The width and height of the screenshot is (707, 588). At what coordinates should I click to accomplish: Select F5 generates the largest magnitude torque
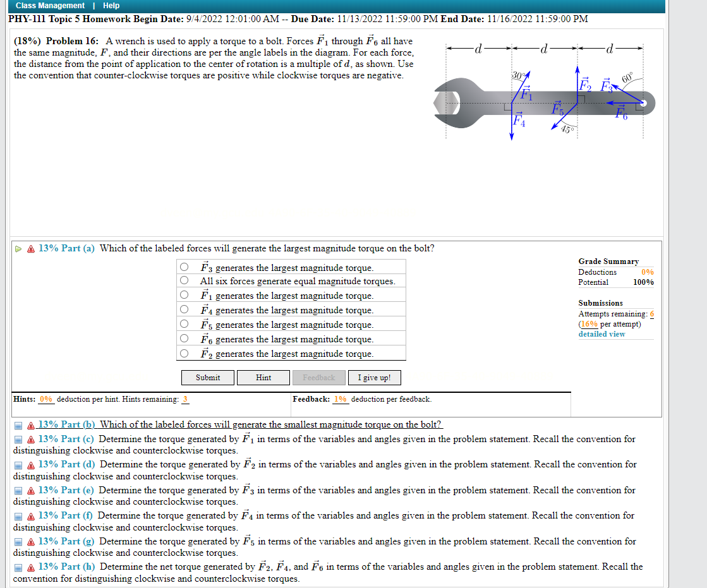coord(184,323)
